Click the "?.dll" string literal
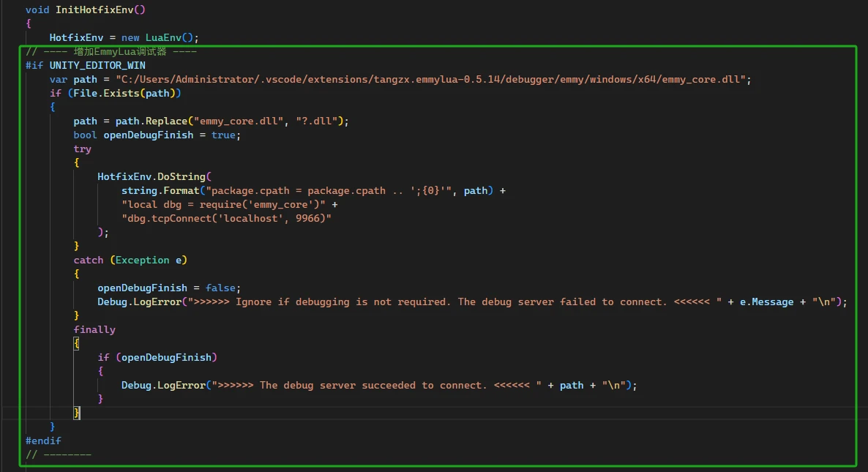Viewport: 868px width, 472px height. [x=317, y=121]
